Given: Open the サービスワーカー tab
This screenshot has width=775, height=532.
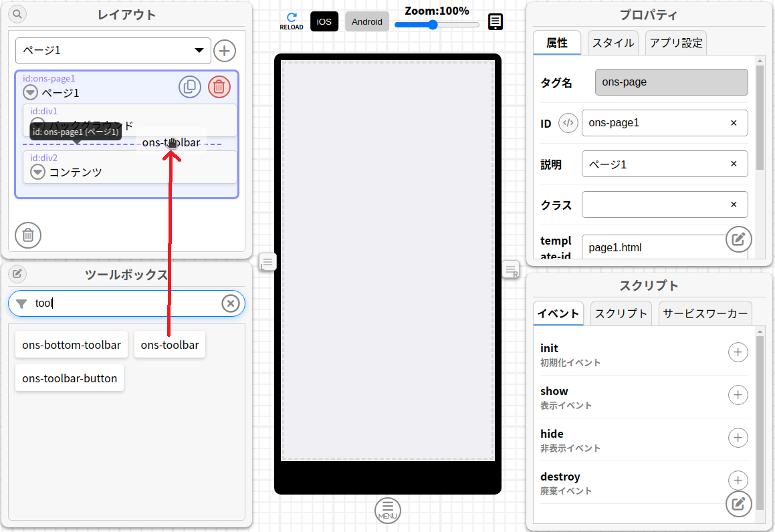Looking at the screenshot, I should click(x=705, y=313).
